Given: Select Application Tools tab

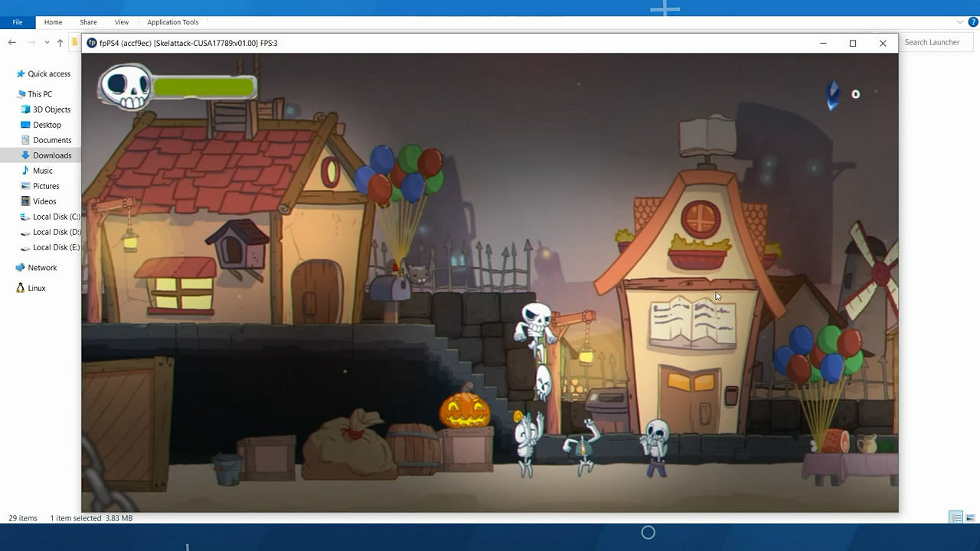Looking at the screenshot, I should click(x=172, y=22).
